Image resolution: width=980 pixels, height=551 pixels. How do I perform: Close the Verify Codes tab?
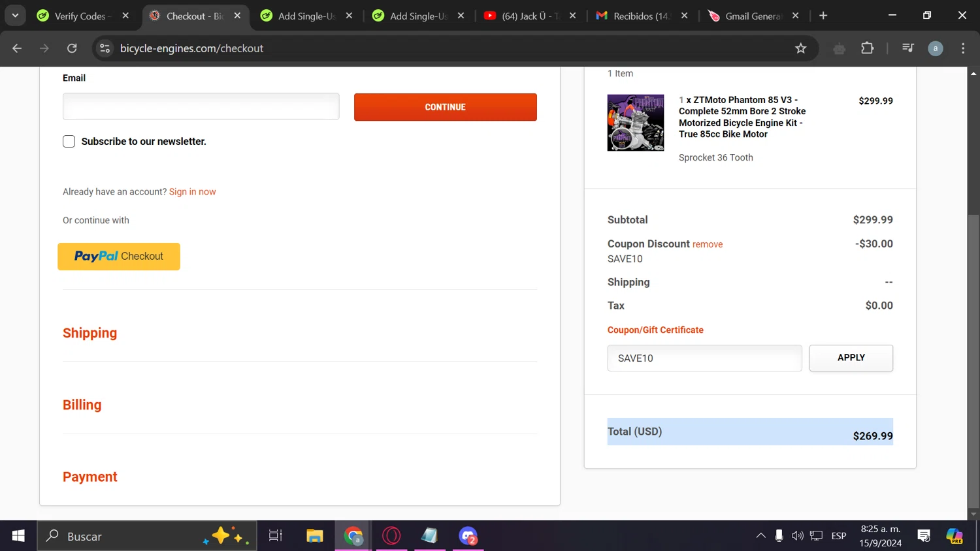click(125, 16)
